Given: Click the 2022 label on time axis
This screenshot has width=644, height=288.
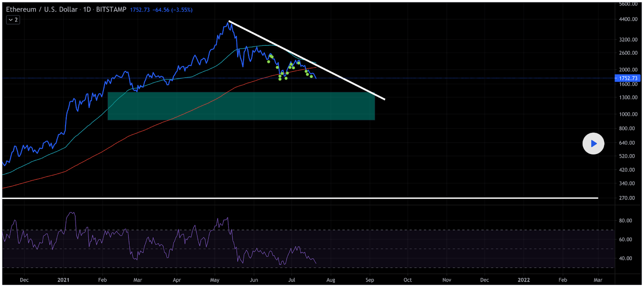Looking at the screenshot, I should [x=523, y=280].
